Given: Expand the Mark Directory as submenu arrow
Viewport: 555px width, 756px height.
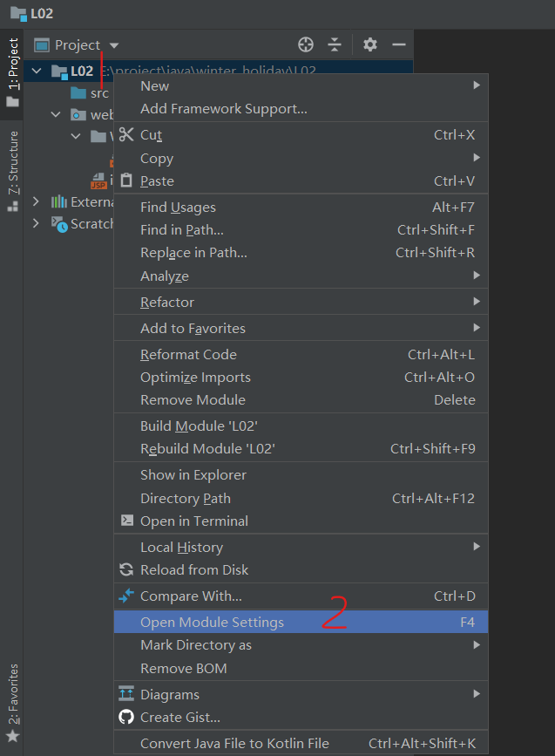Looking at the screenshot, I should [477, 644].
